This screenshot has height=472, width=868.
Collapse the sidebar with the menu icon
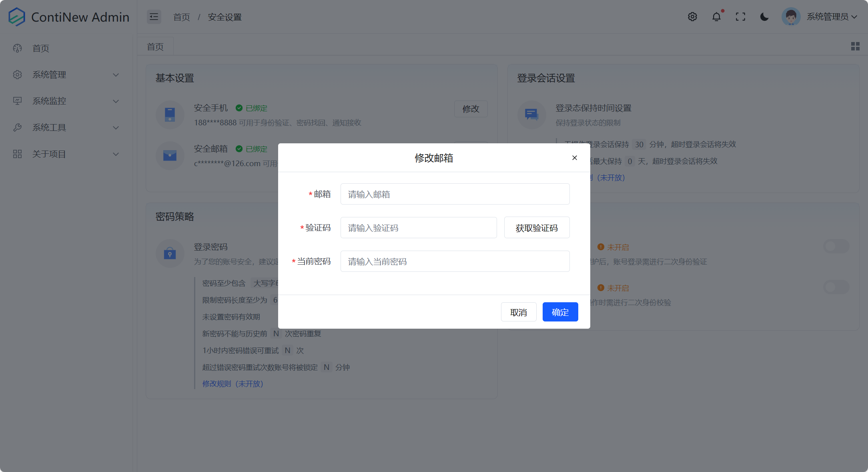pyautogui.click(x=154, y=16)
